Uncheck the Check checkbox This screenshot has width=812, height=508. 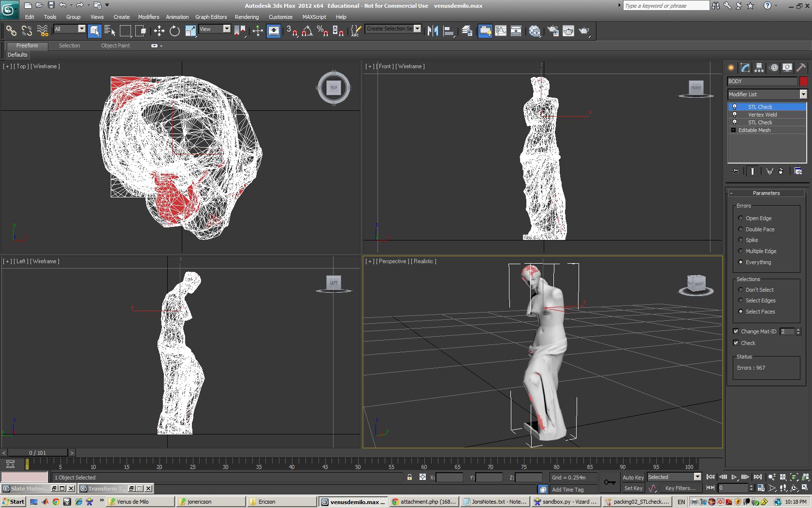tap(736, 343)
